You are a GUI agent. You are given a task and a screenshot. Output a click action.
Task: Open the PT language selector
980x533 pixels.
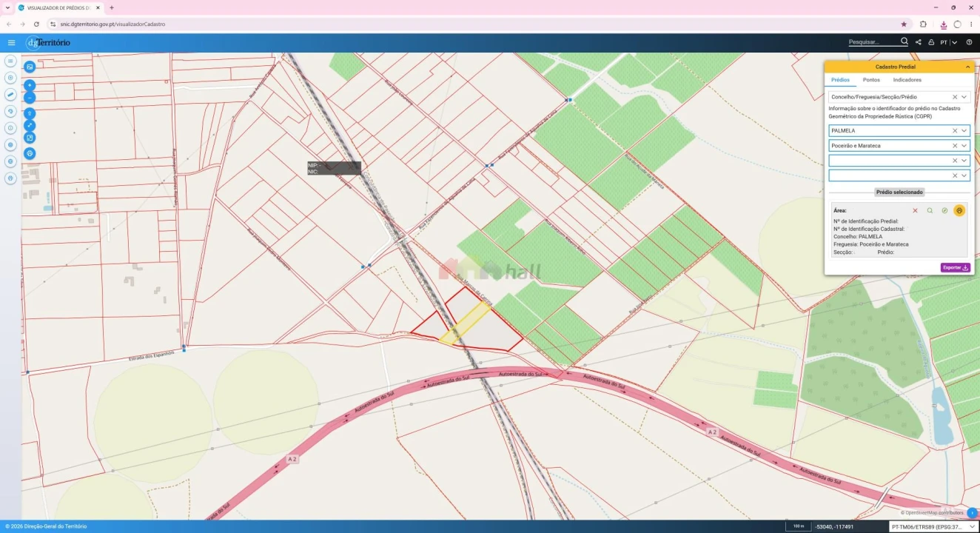pos(948,42)
